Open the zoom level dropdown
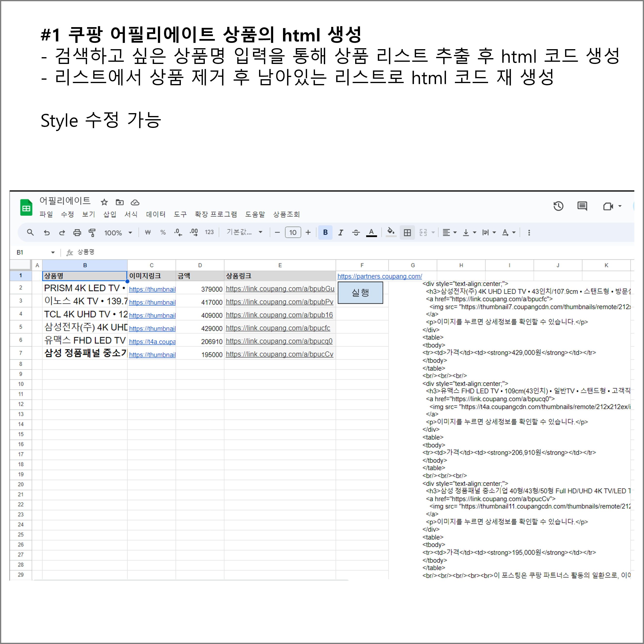644x644 pixels. (x=118, y=233)
